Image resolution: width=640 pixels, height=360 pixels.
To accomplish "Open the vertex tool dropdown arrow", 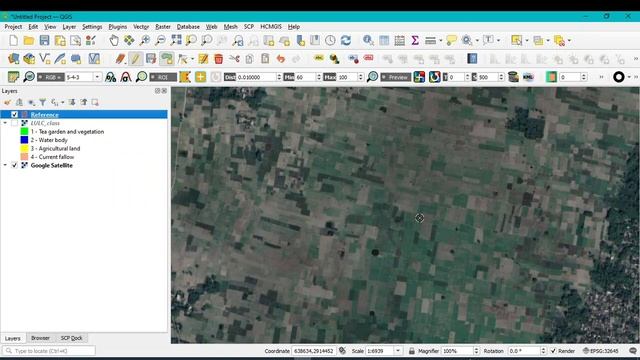I will pos(192,59).
